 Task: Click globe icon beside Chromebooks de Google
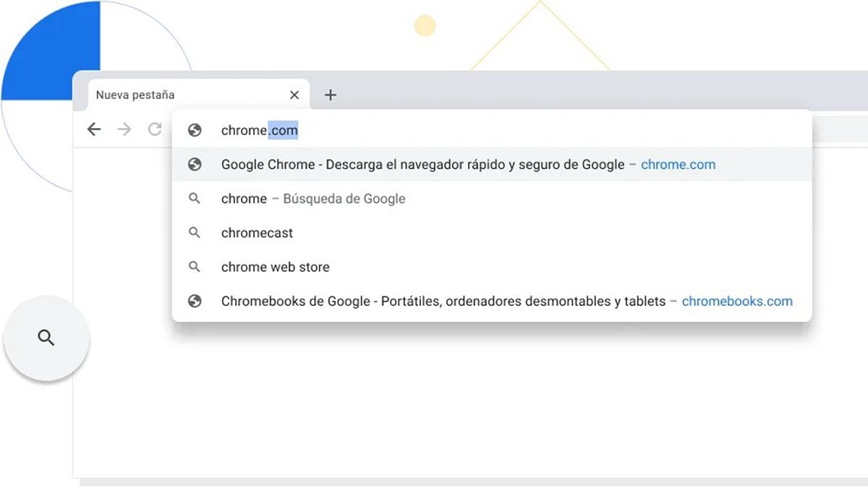[194, 301]
